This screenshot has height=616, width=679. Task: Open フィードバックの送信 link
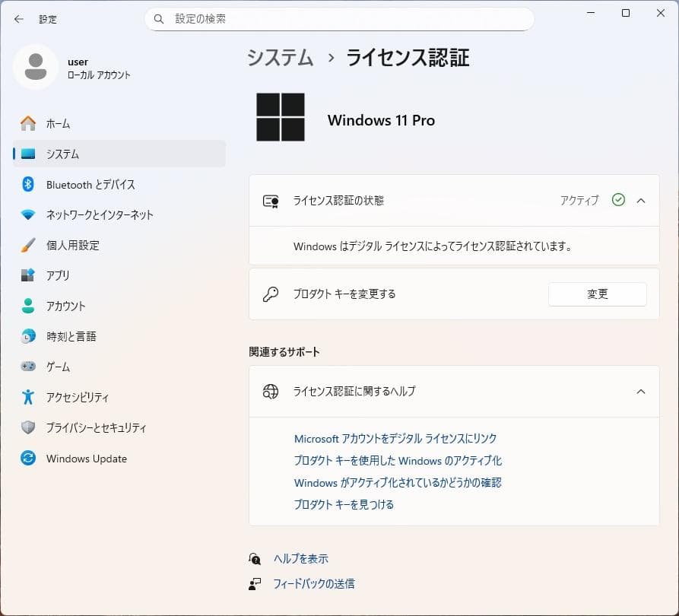coord(314,584)
